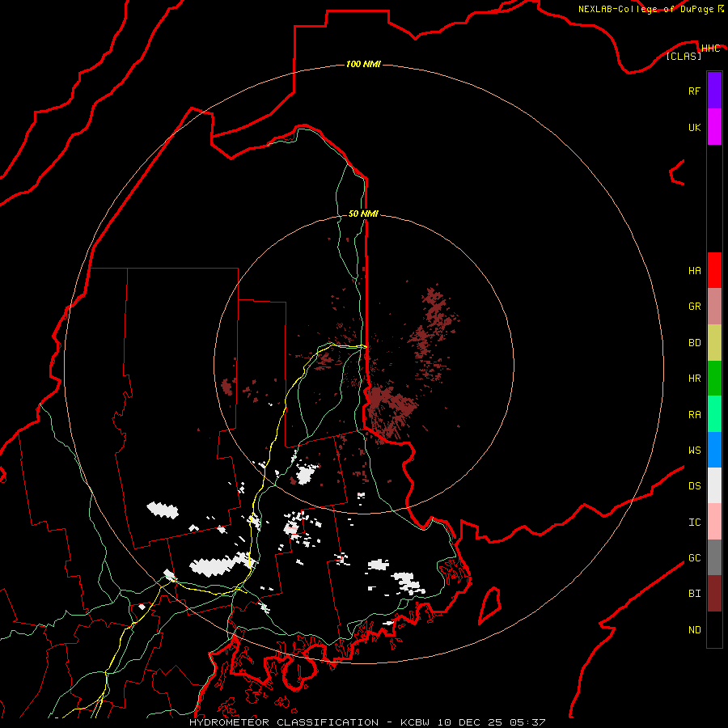Click the green HR legend swatch
Image resolution: width=728 pixels, height=728 pixels.
tap(714, 379)
